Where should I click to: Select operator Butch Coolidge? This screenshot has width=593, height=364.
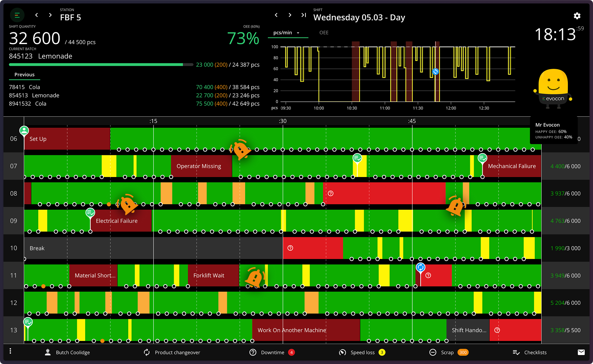[68, 352]
